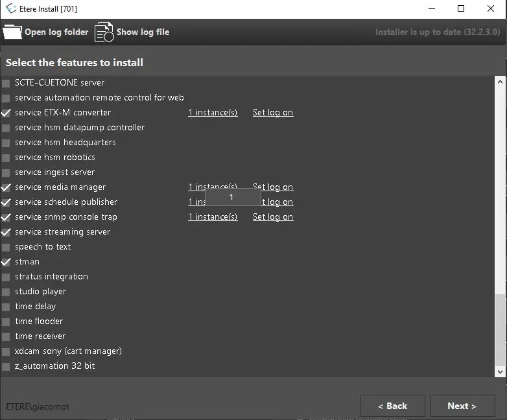
Task: Enable the SCTE-CUETONE server checkbox
Action: (x=6, y=83)
